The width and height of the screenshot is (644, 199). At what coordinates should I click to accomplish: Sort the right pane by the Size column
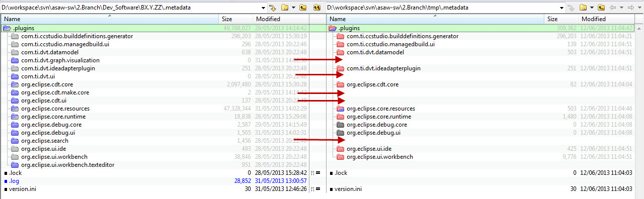tap(561, 19)
